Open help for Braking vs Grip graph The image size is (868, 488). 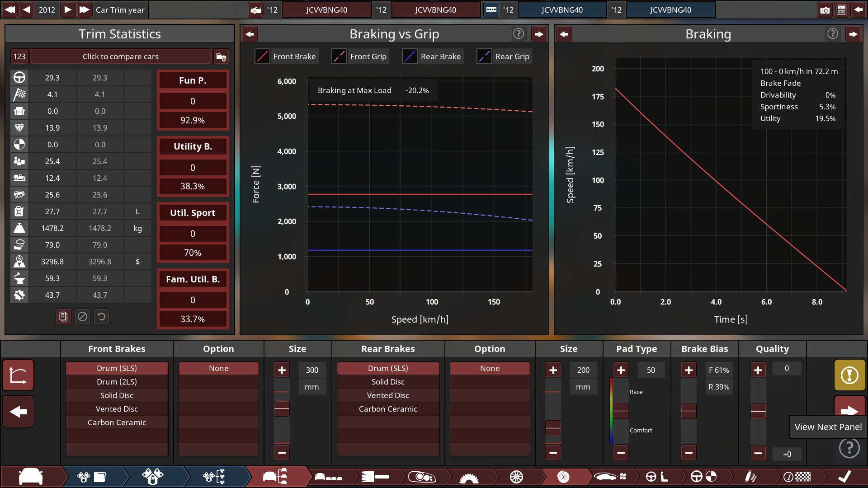coord(519,33)
